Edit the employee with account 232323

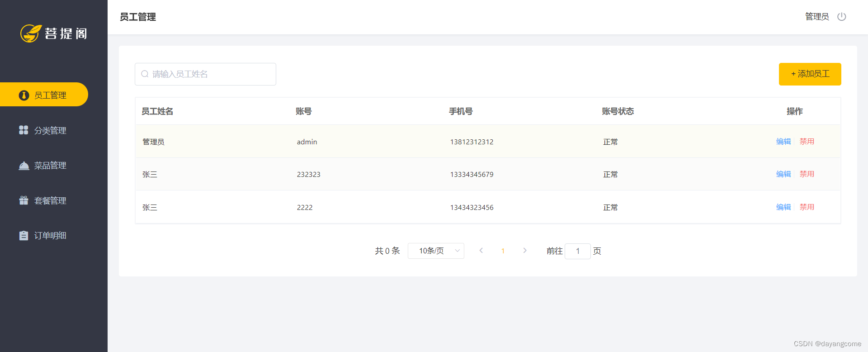click(x=783, y=174)
